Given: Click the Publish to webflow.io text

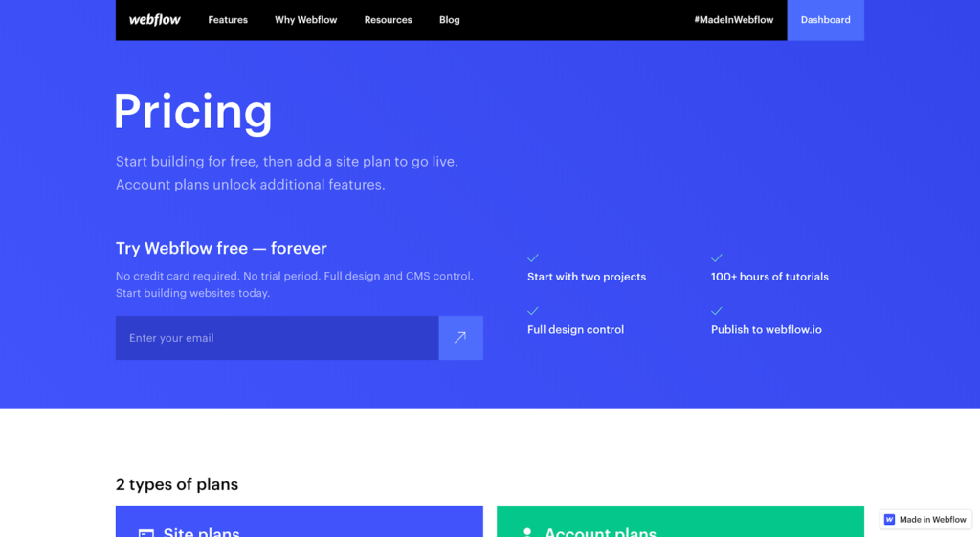Looking at the screenshot, I should tap(766, 330).
